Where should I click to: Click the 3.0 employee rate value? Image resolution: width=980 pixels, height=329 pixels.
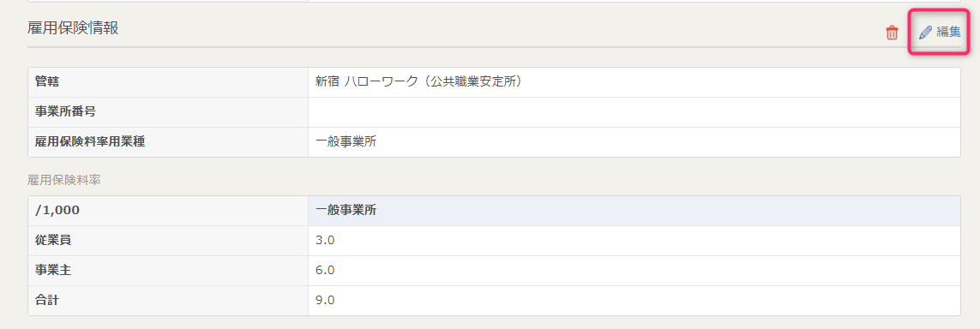(325, 241)
